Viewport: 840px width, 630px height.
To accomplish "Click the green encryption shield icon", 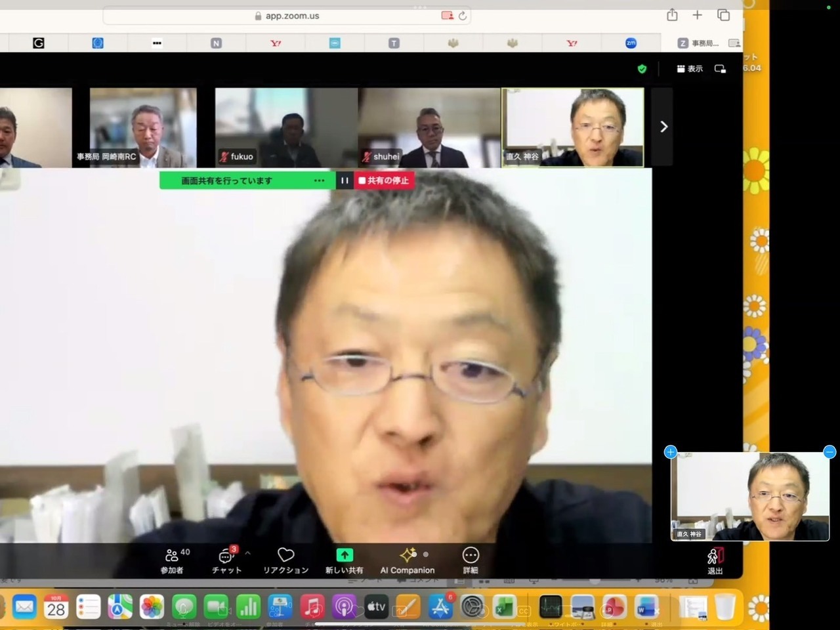I will (642, 69).
